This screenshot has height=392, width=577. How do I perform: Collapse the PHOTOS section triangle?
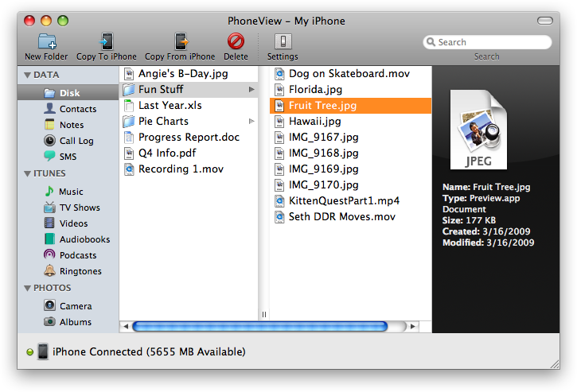point(27,289)
